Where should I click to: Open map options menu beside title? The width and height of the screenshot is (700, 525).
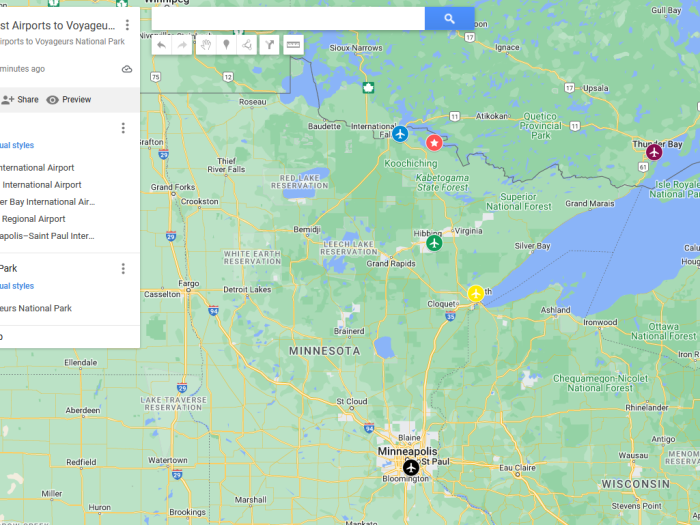click(x=127, y=25)
